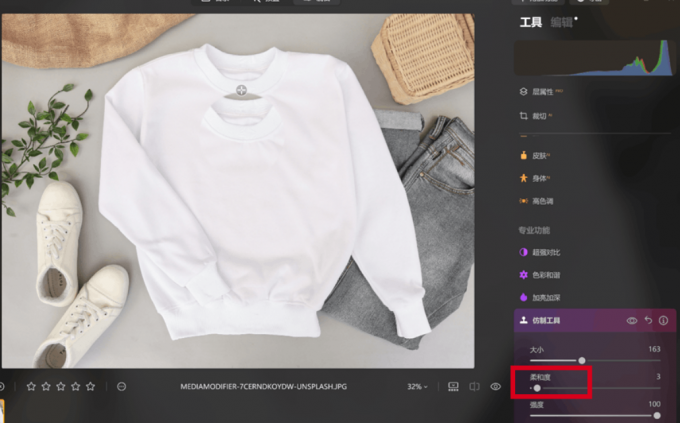Screen dimensions: 680x423
Task: Reset the clone tool with undo arrow
Action: pyautogui.click(x=648, y=320)
